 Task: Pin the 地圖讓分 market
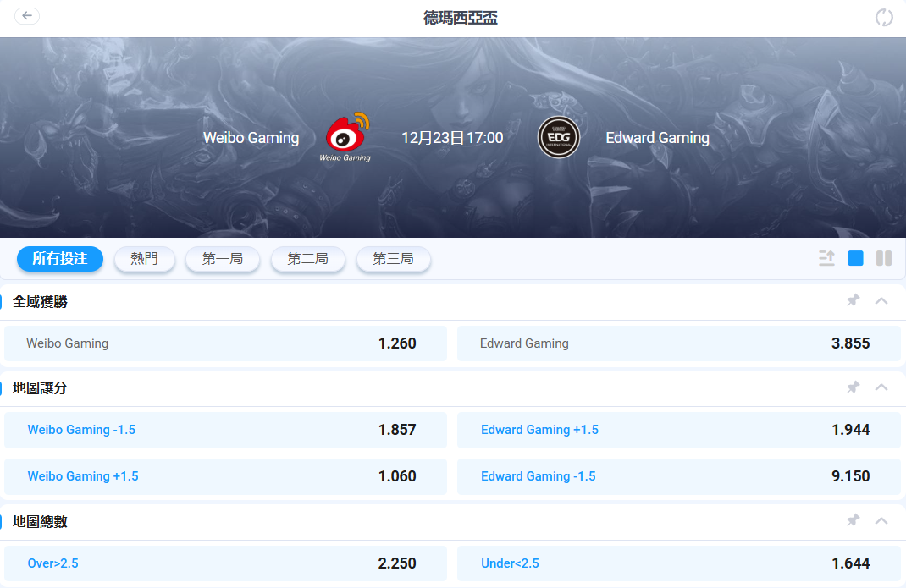pyautogui.click(x=853, y=387)
